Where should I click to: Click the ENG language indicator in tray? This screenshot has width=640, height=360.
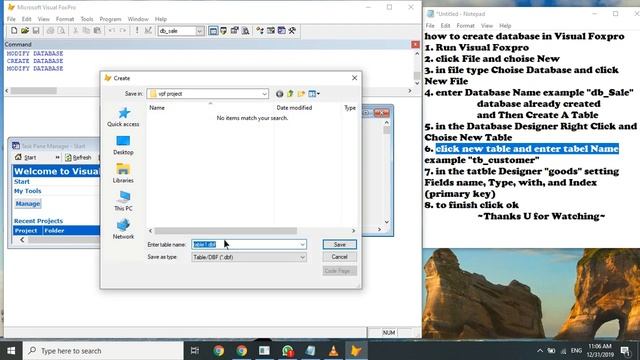(x=576, y=351)
